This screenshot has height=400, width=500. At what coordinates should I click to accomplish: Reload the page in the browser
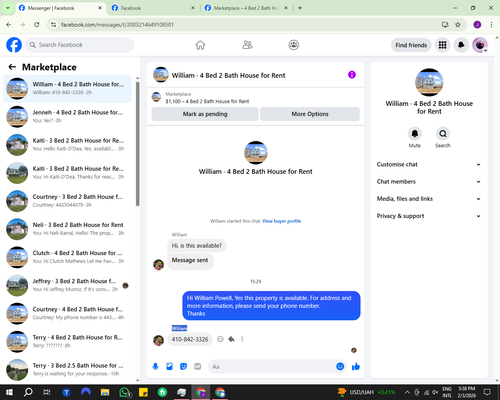37,25
